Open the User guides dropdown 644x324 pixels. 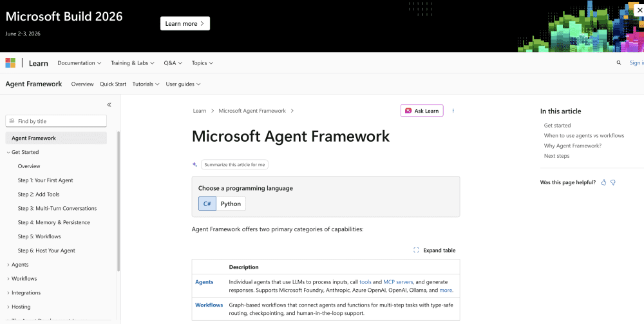click(x=183, y=84)
